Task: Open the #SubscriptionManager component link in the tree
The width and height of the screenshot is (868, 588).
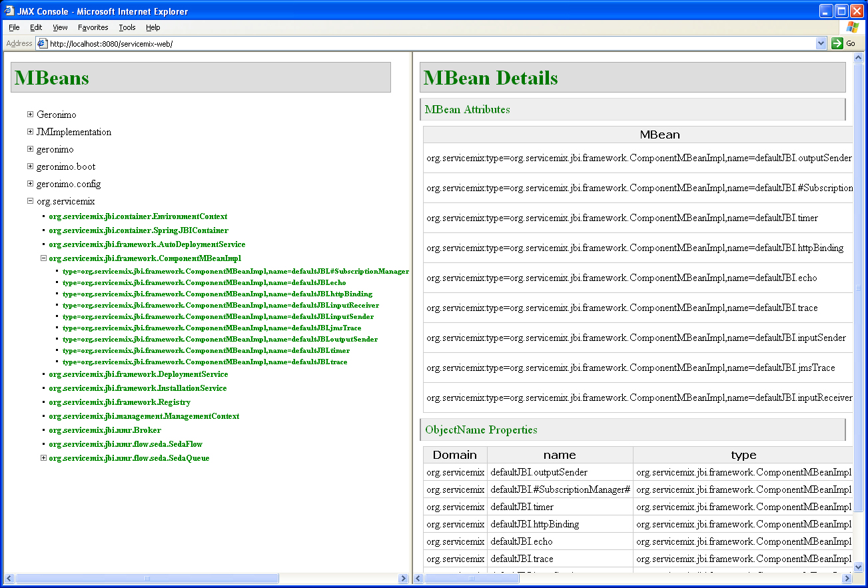Action: [x=236, y=272]
